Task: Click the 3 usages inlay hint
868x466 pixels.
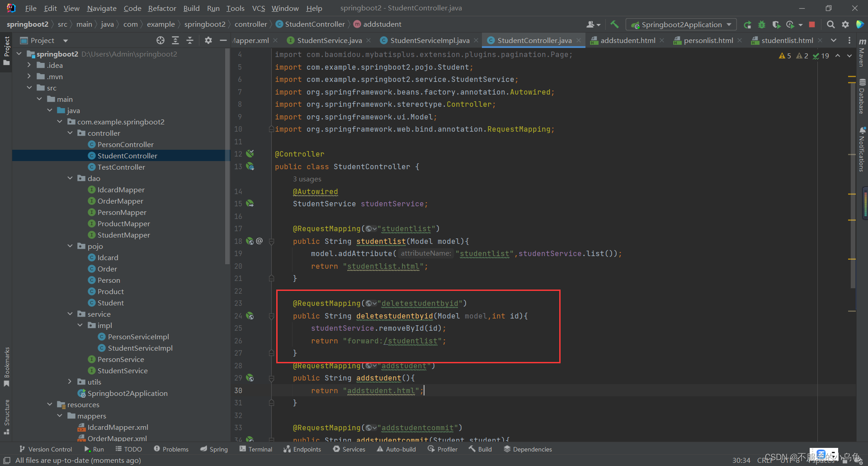Action: coord(307,179)
